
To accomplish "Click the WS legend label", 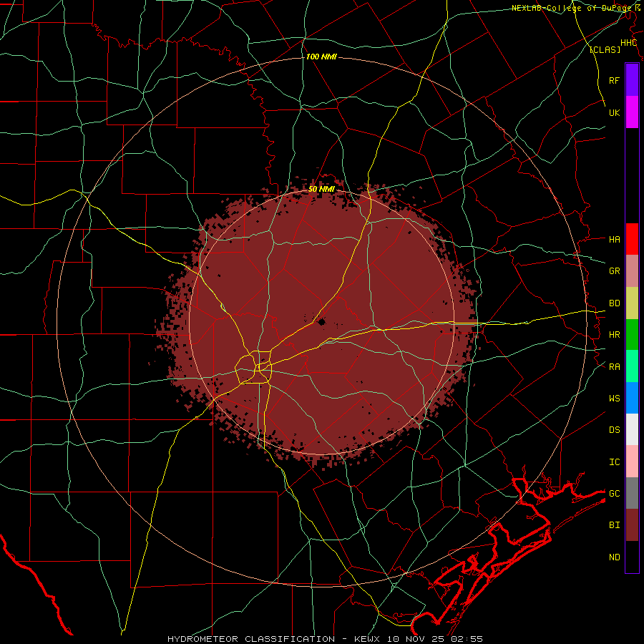I will pos(614,398).
